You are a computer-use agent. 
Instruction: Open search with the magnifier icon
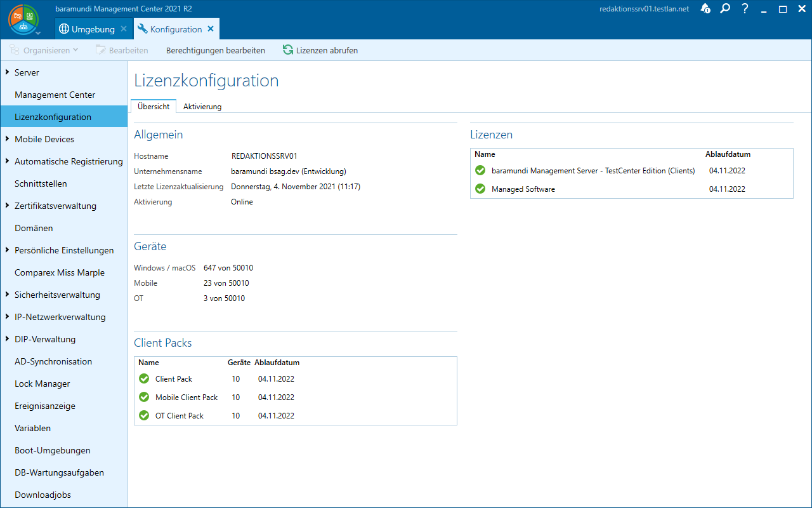tap(725, 9)
